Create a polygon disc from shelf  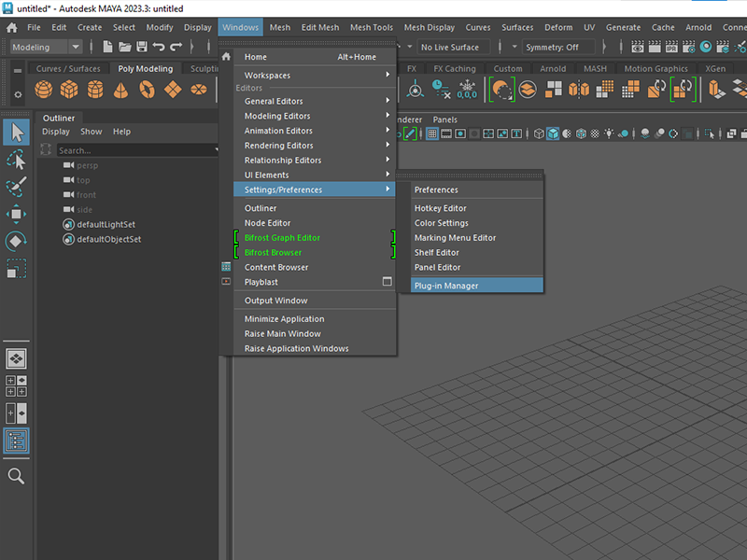(x=198, y=89)
